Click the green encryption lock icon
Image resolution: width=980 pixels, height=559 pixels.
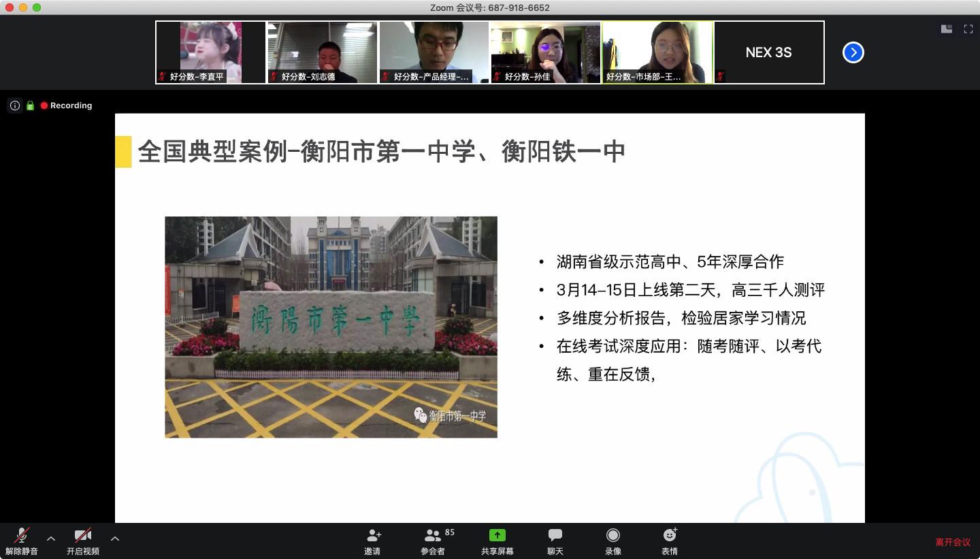30,105
